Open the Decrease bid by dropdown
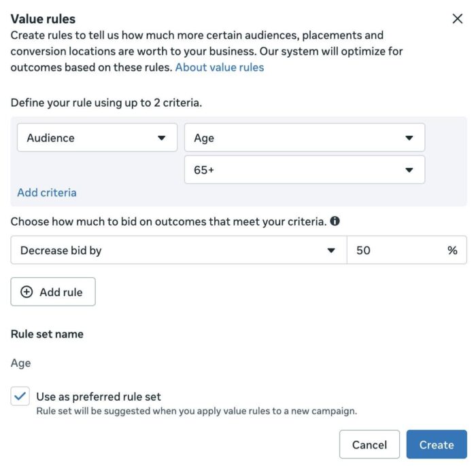This screenshot has height=466, width=476. (179, 250)
